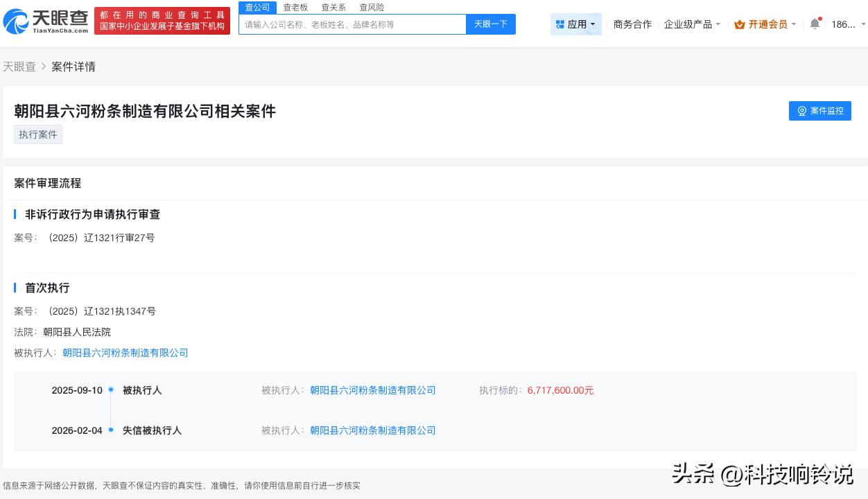Open the 朝阳县六河粉条制造有限公司 company link

click(123, 353)
